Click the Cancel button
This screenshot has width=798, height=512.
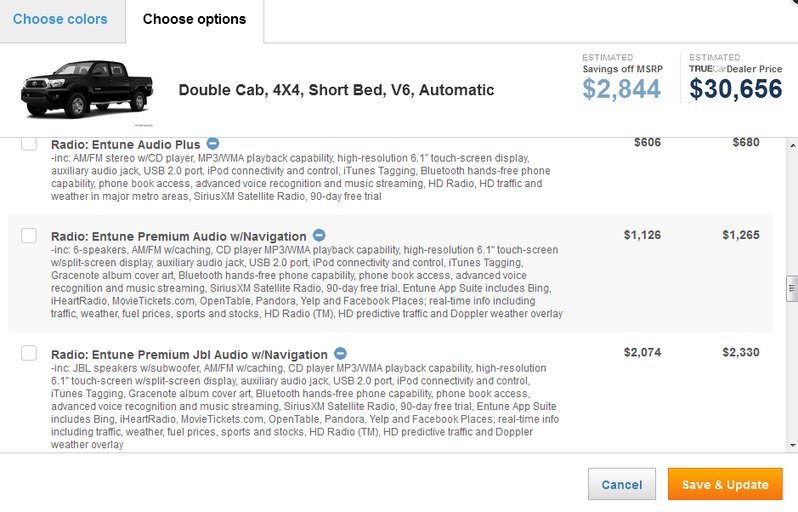point(621,485)
